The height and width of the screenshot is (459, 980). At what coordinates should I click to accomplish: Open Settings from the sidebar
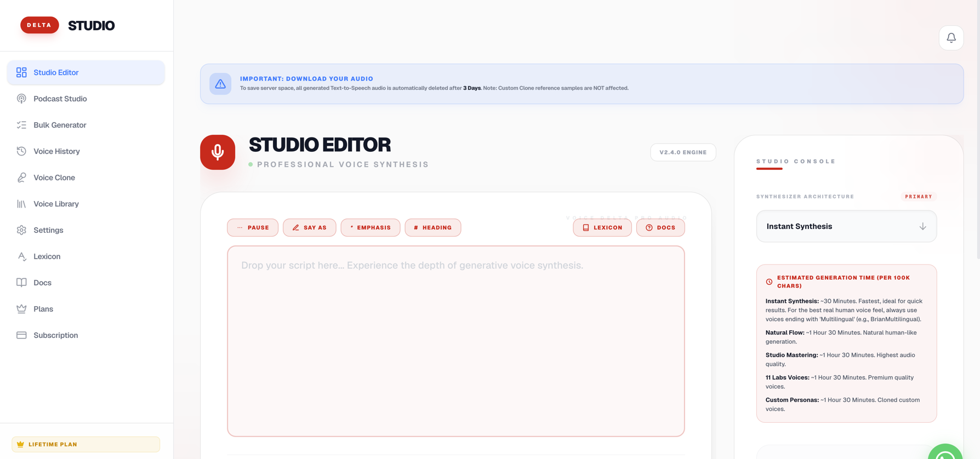(86, 230)
